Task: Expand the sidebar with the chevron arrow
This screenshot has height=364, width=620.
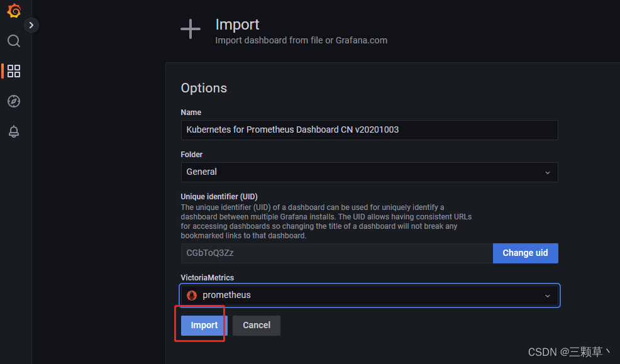Action: [31, 25]
